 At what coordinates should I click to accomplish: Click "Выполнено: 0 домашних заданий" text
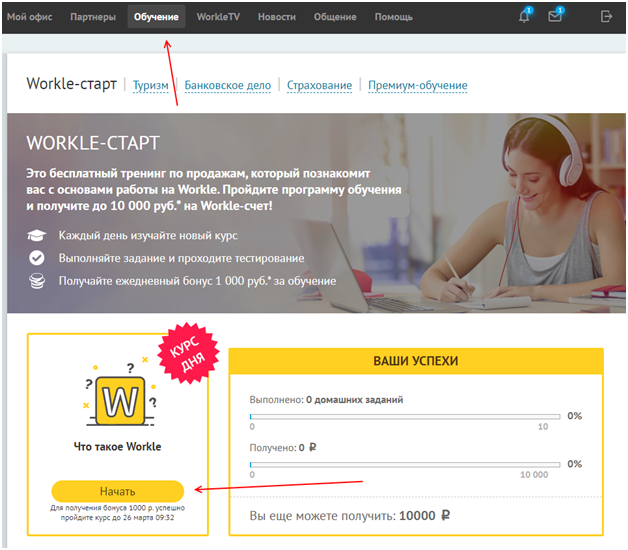click(x=326, y=400)
